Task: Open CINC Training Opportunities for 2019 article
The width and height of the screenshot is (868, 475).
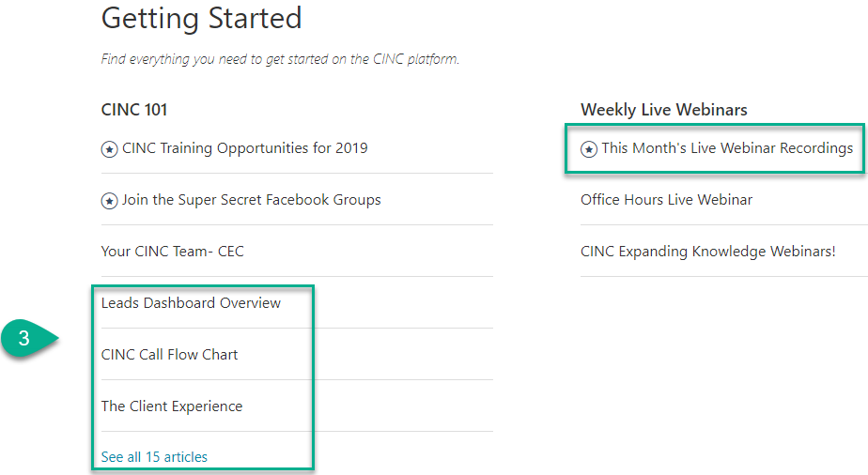Action: (244, 148)
